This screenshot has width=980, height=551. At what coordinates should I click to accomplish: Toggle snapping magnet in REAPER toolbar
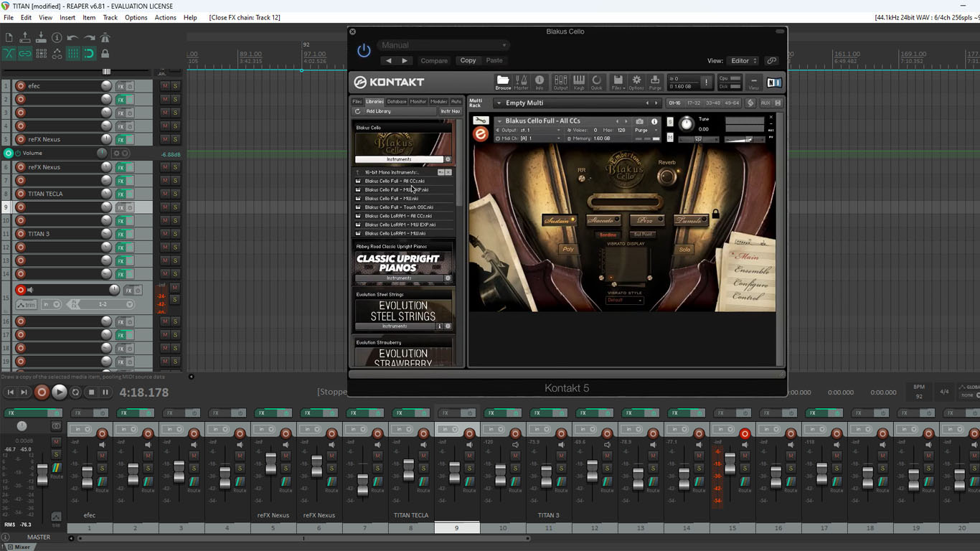click(x=89, y=53)
